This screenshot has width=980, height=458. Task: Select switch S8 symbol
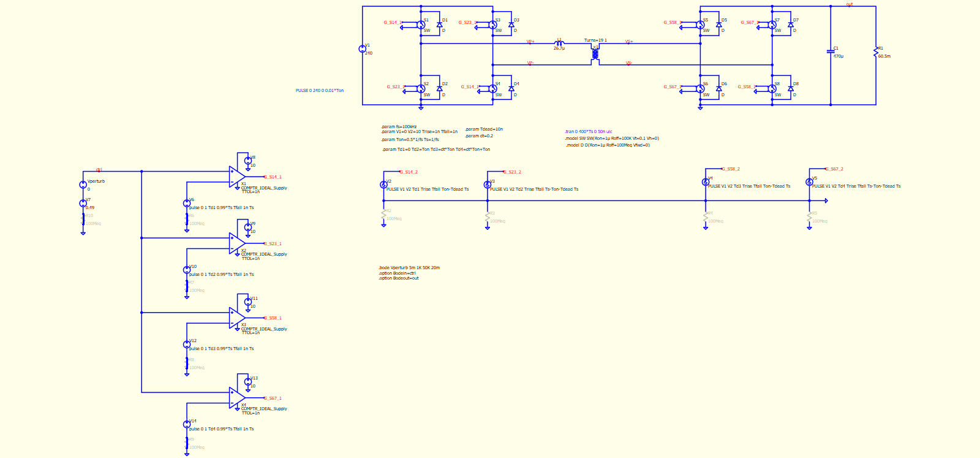[772, 89]
